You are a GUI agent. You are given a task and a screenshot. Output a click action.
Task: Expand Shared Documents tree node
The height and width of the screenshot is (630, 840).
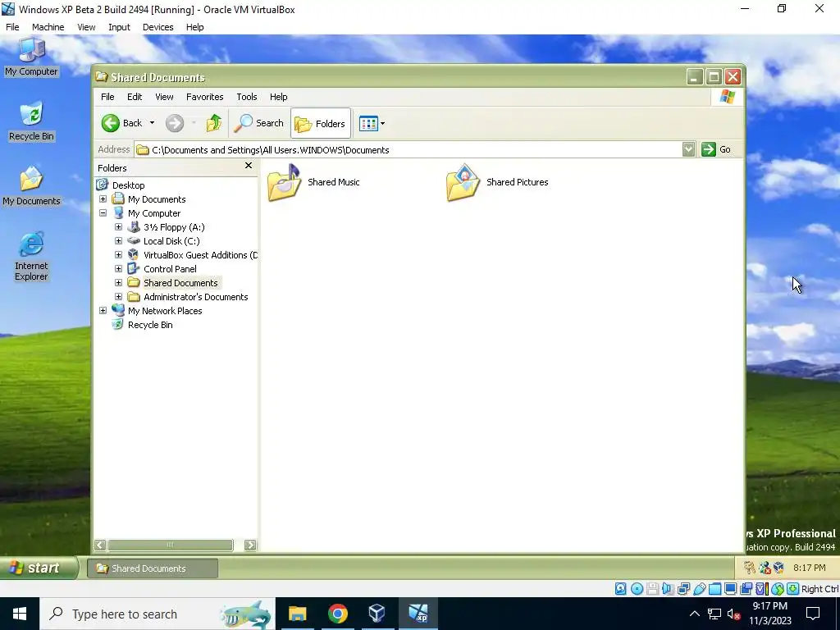click(118, 282)
